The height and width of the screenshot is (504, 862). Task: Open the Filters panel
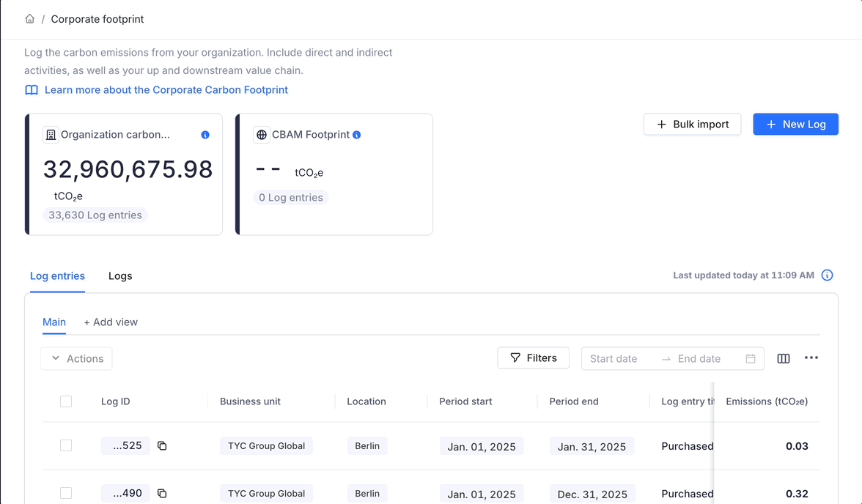click(x=533, y=358)
